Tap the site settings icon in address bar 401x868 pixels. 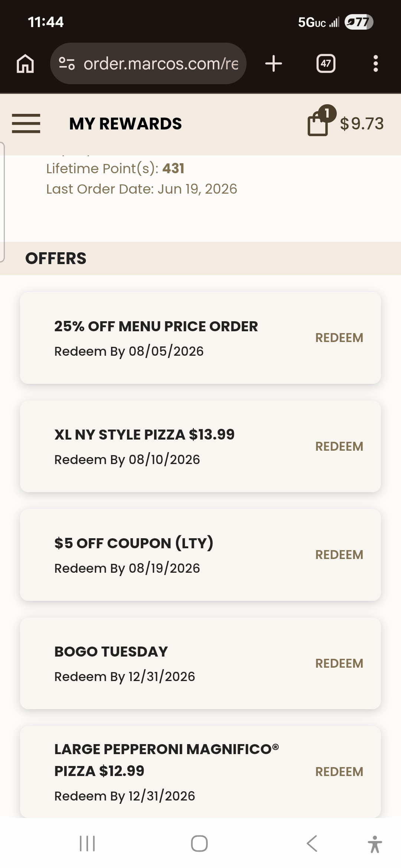pyautogui.click(x=67, y=63)
